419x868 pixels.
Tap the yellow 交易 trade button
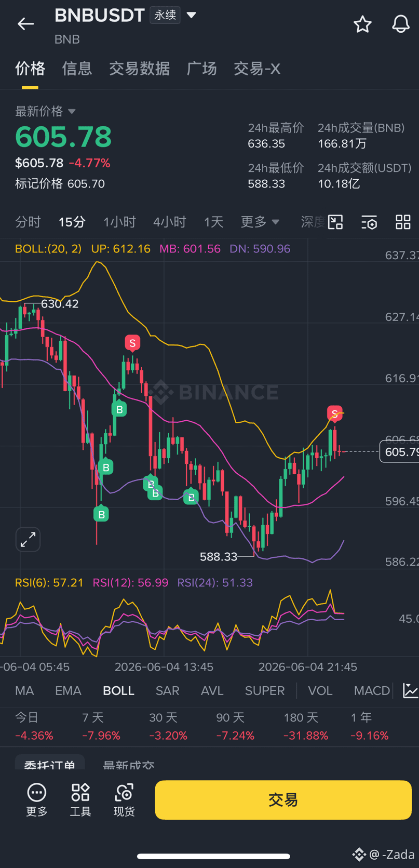point(283,800)
